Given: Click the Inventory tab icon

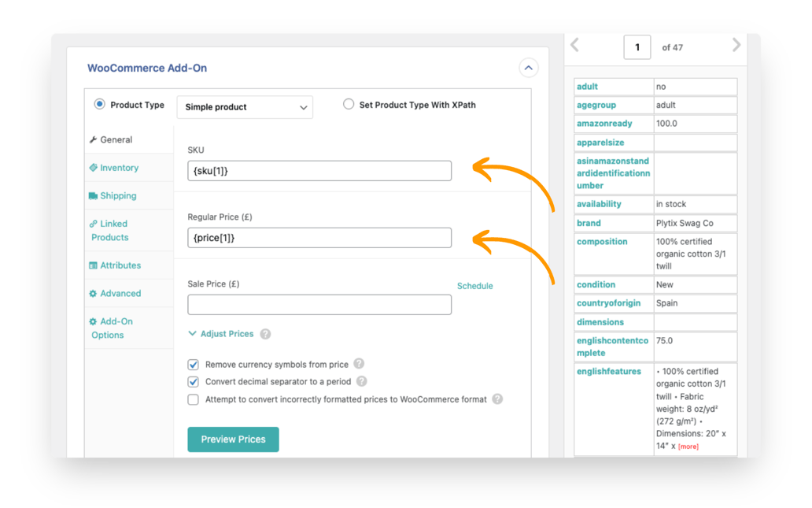Looking at the screenshot, I should click(x=94, y=168).
